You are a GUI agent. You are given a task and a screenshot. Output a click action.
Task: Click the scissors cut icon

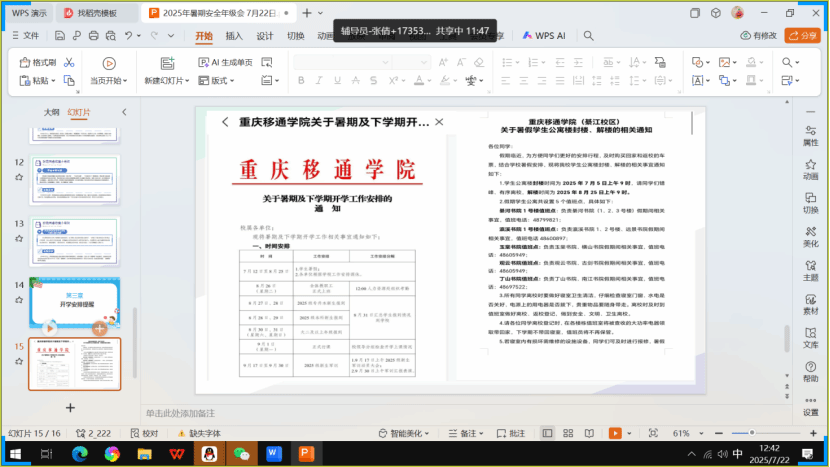[69, 62]
